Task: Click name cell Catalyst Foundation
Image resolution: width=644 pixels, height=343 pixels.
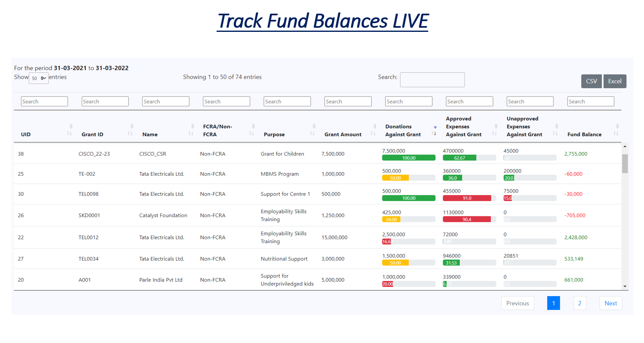Action: click(163, 215)
